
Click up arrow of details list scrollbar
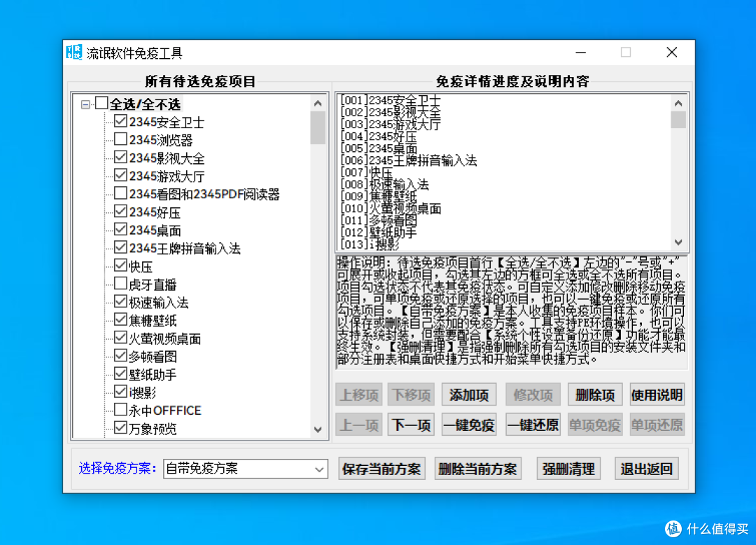(x=678, y=103)
